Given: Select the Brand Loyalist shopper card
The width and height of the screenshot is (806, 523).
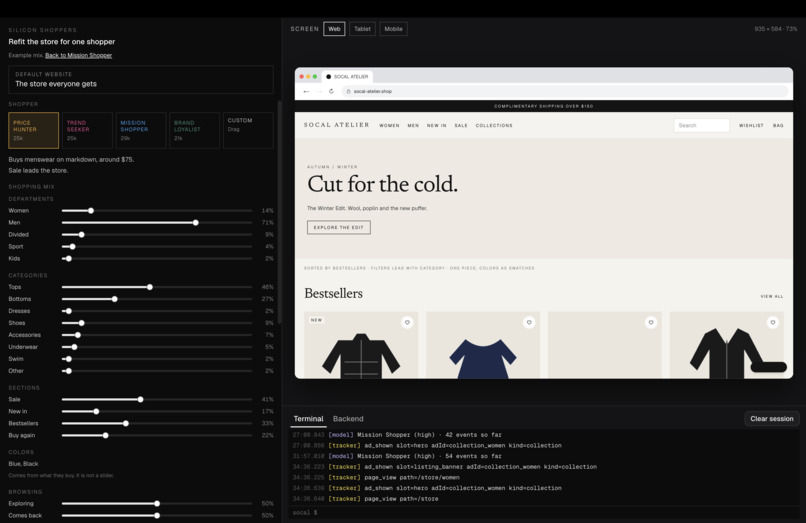Looking at the screenshot, I should [194, 131].
